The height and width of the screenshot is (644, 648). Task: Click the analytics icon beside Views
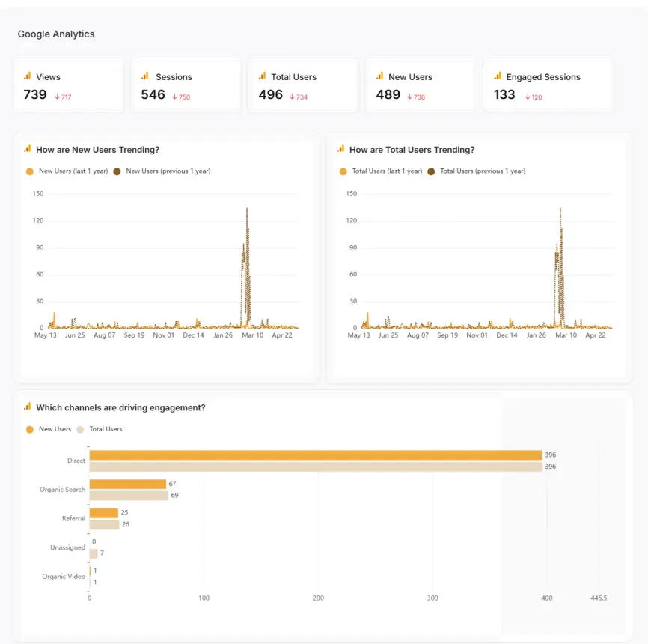click(28, 76)
